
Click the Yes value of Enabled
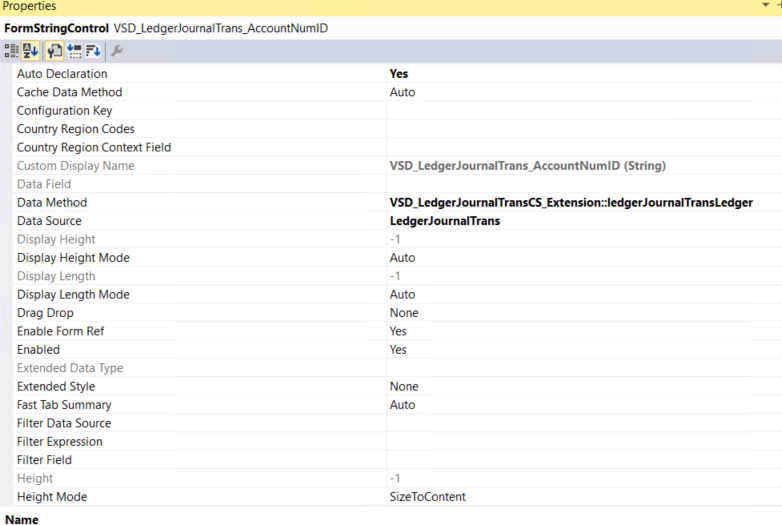[x=398, y=350]
